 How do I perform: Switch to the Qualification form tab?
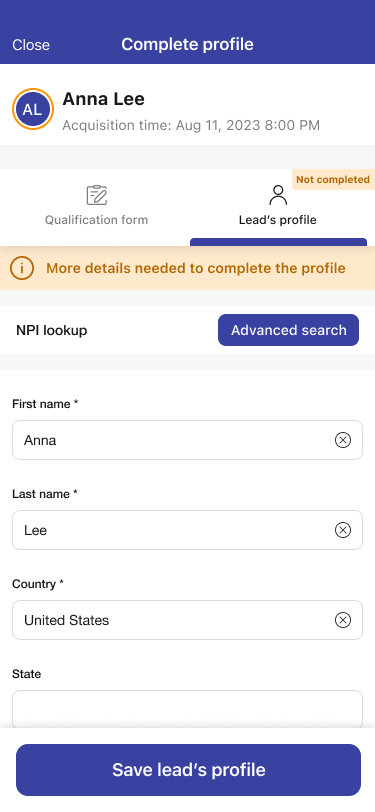[x=96, y=207]
